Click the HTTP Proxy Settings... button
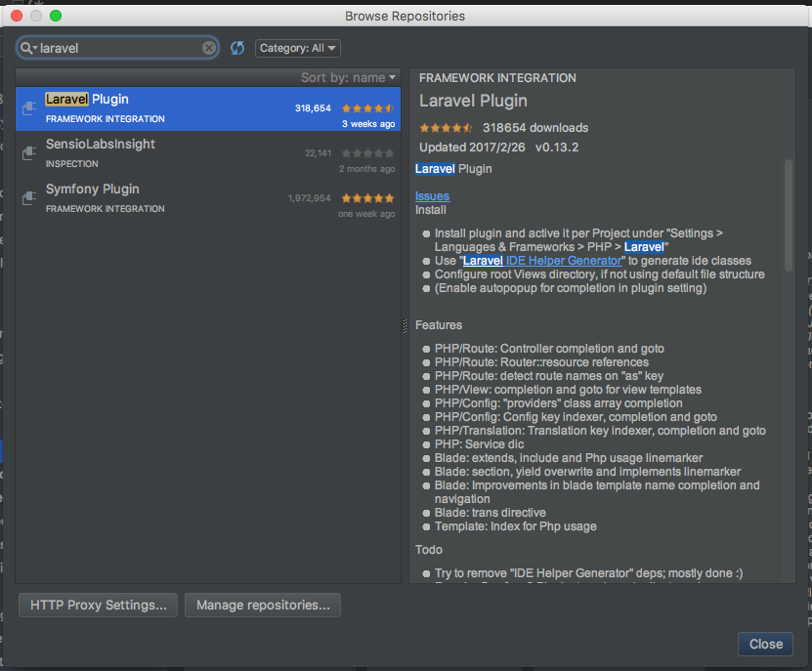812x671 pixels. [98, 605]
